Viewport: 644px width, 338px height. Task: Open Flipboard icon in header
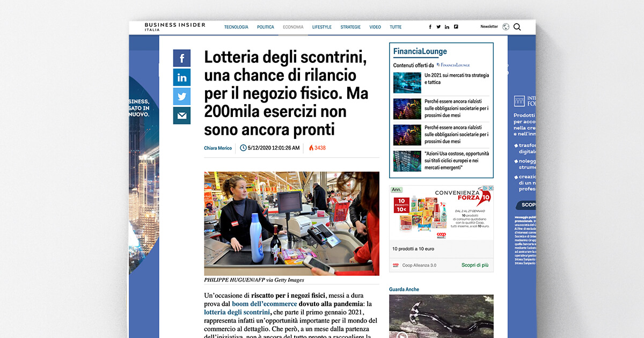tap(456, 27)
